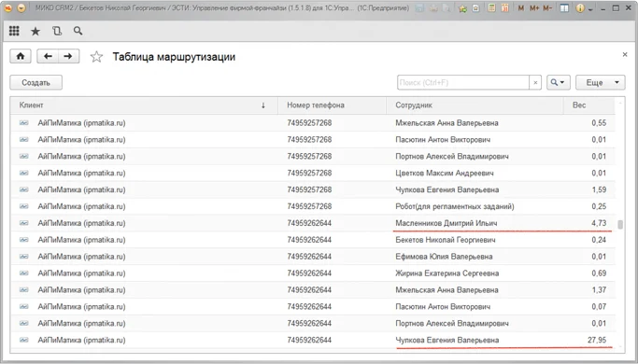This screenshot has width=638, height=364.
Task: Click the add-to-favorites star icon in title bar
Action: (462, 8)
